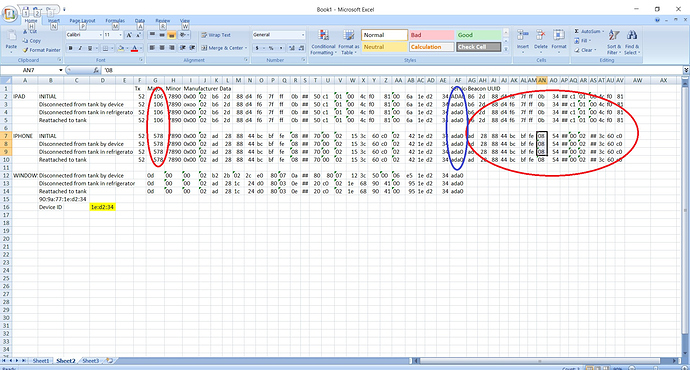Go to first sheet navigation arrow
Screen dimensions: 690x370
[4, 361]
